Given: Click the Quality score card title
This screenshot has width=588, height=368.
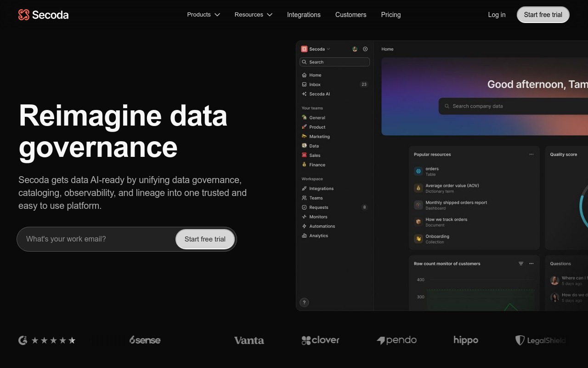Looking at the screenshot, I should click(x=564, y=155).
